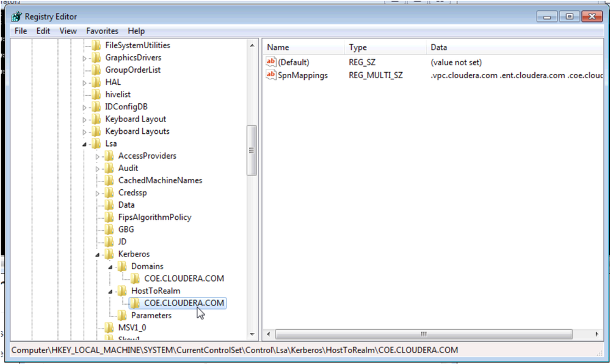Collapse the Domains key
The width and height of the screenshot is (610, 364).
pyautogui.click(x=110, y=267)
